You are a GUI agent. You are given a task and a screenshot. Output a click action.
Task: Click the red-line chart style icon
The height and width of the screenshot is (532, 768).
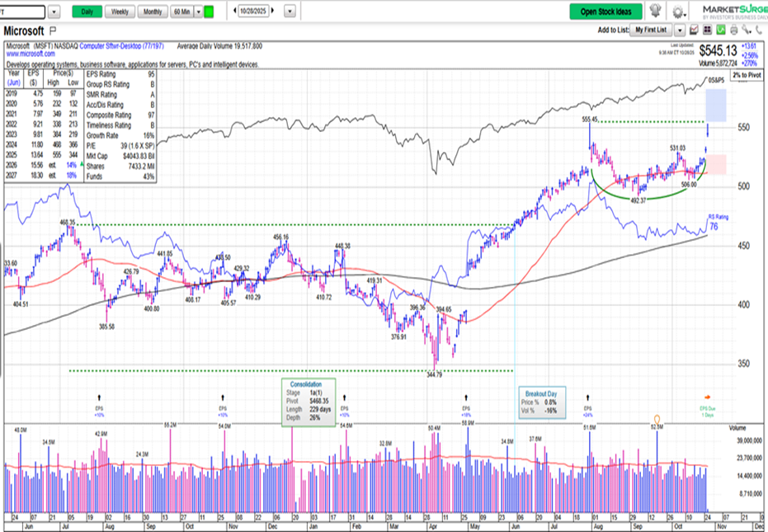695,30
